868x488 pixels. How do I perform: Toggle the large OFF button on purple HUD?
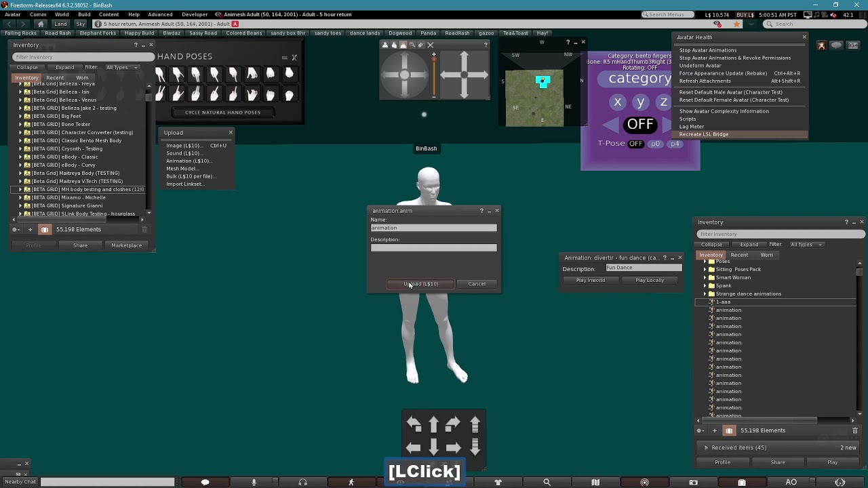[x=639, y=124]
